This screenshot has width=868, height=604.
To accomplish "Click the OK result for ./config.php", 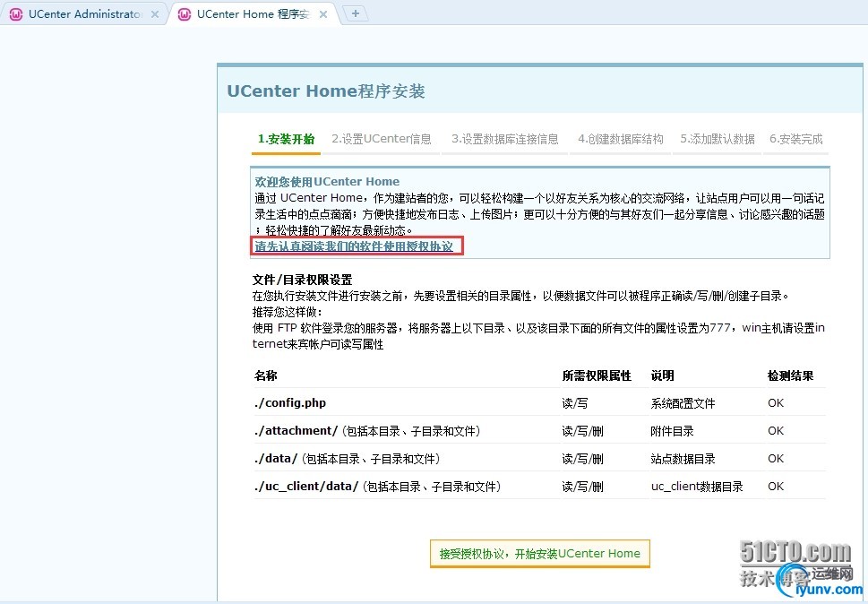I will [776, 403].
